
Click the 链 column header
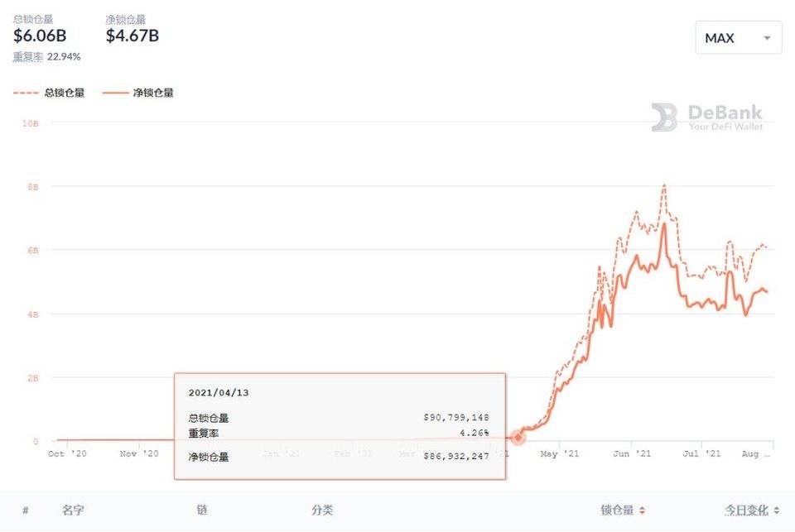point(202,510)
